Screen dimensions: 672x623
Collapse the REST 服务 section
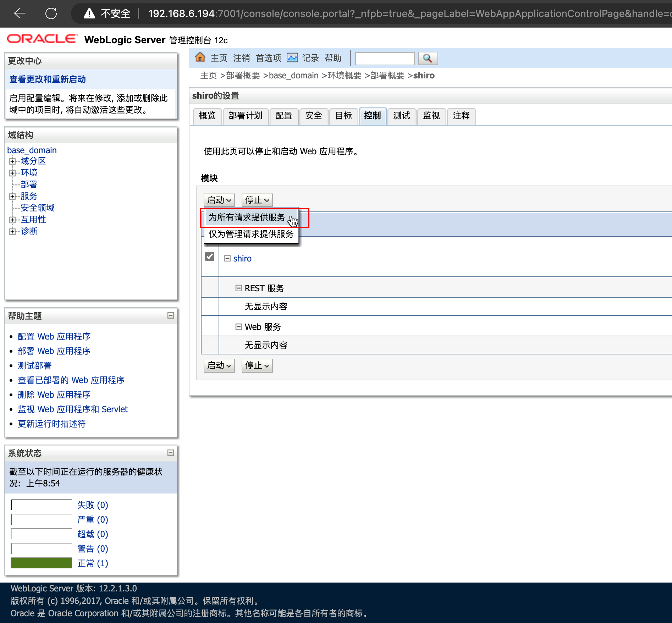click(x=239, y=288)
